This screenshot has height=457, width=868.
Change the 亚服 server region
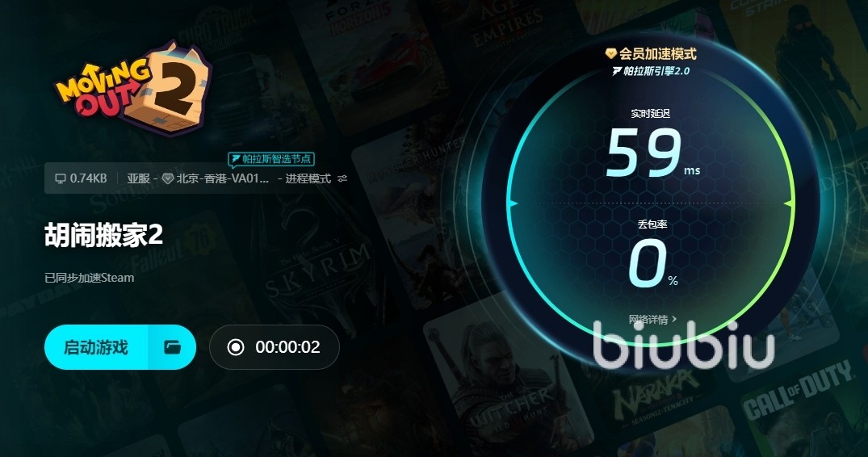pyautogui.click(x=138, y=178)
